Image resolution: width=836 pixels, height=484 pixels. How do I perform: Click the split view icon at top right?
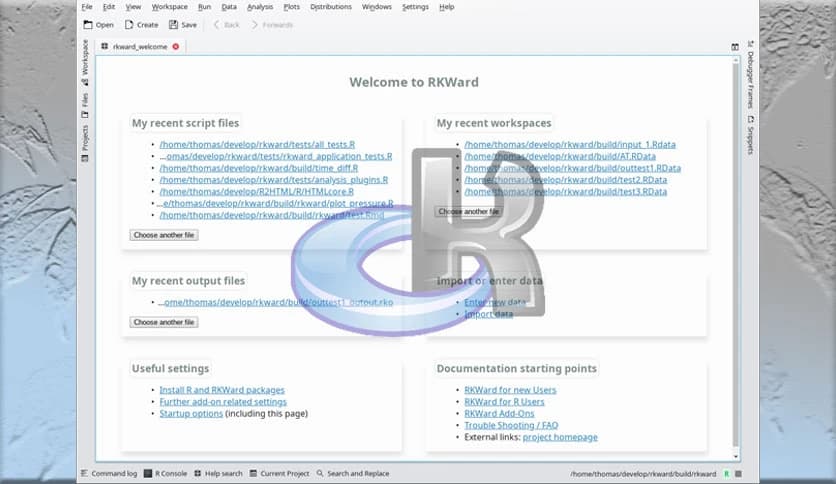point(735,47)
